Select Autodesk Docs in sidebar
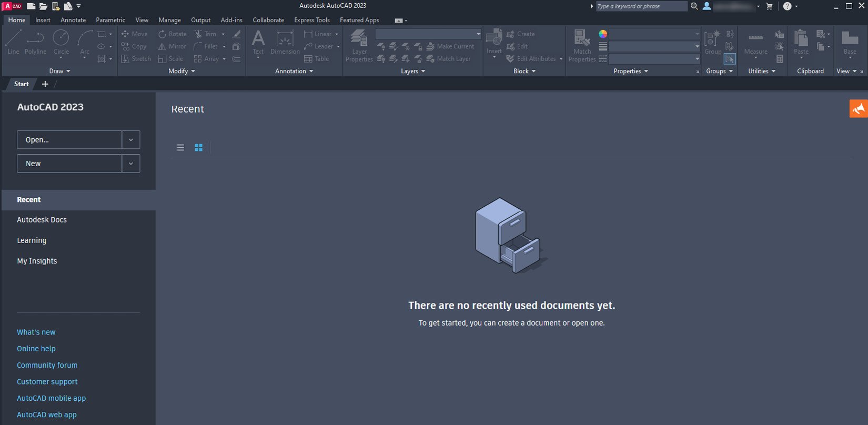Image resolution: width=868 pixels, height=425 pixels. coord(42,220)
